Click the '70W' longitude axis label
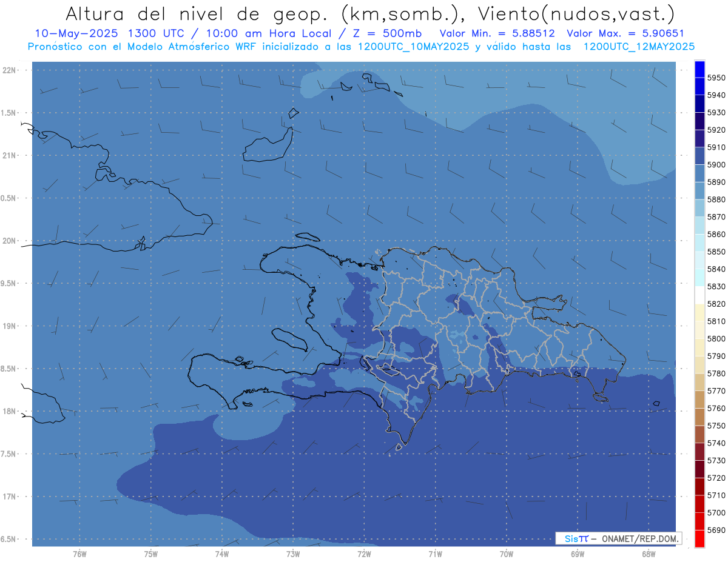 507,554
